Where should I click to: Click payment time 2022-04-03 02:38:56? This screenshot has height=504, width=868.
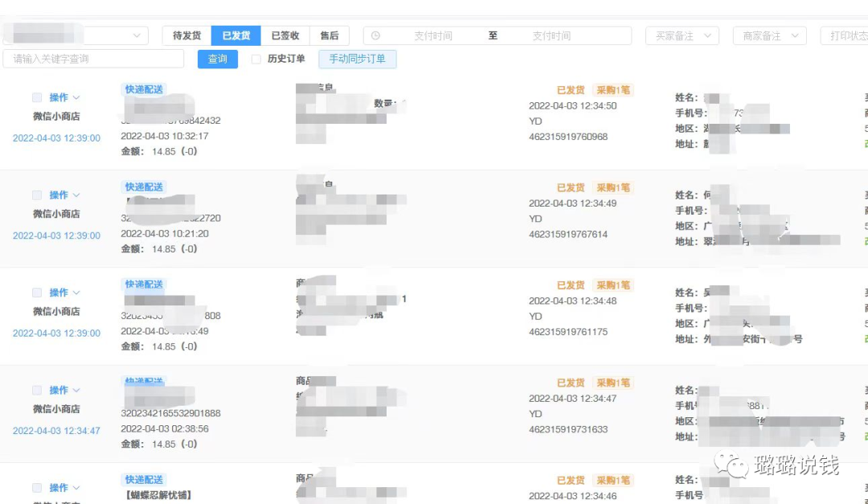[x=165, y=428]
